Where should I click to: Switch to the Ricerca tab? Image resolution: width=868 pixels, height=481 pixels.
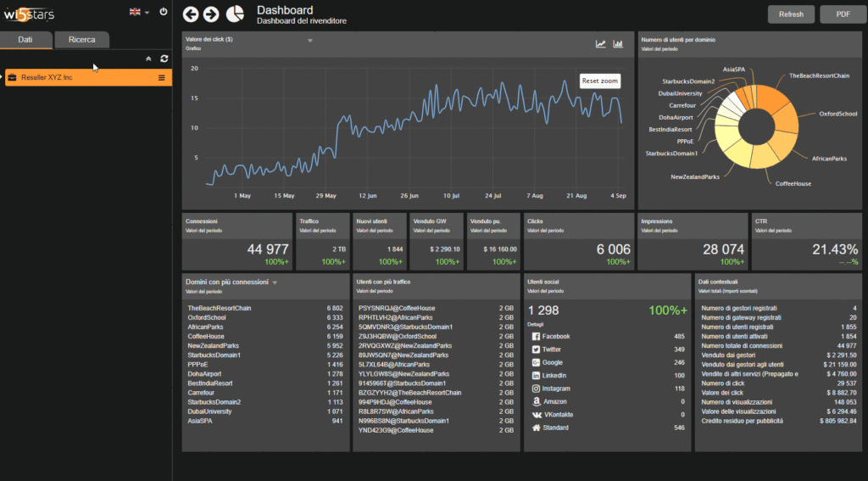pyautogui.click(x=82, y=40)
